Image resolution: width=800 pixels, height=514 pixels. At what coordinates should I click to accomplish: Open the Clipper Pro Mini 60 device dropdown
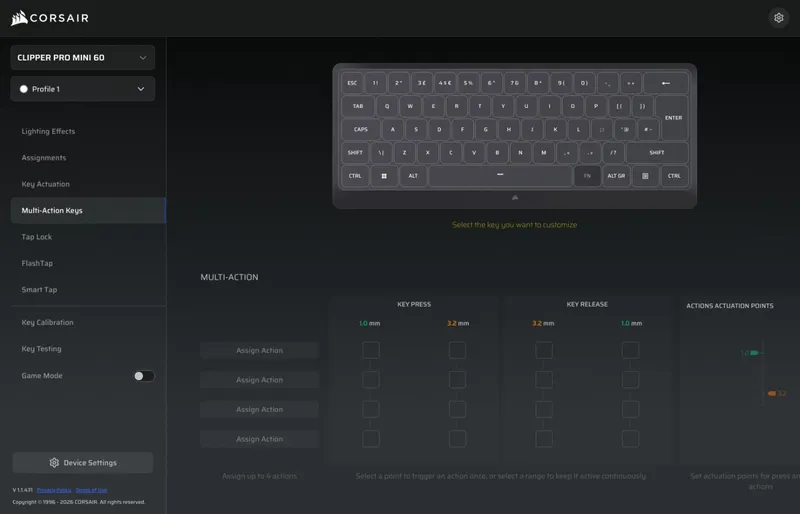[83, 58]
